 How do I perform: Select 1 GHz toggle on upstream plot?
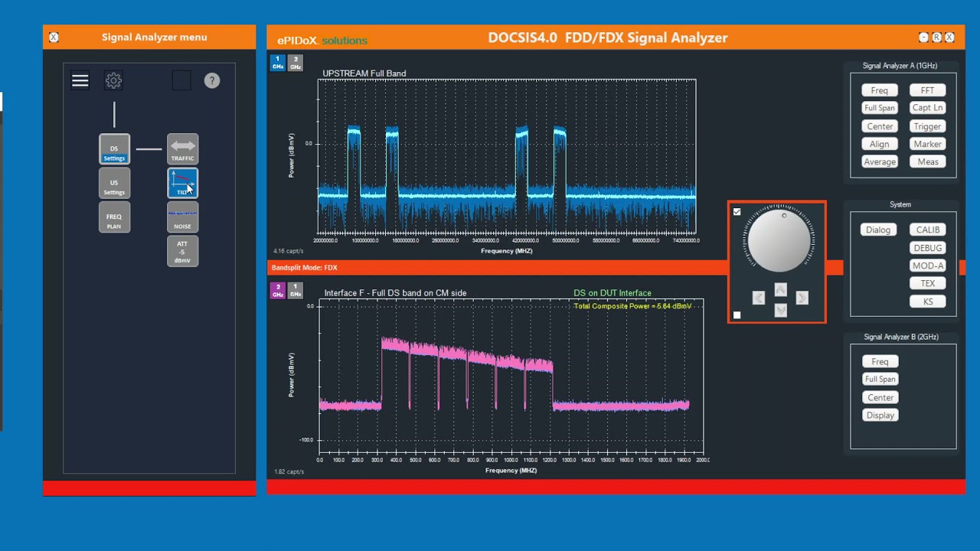(x=278, y=63)
